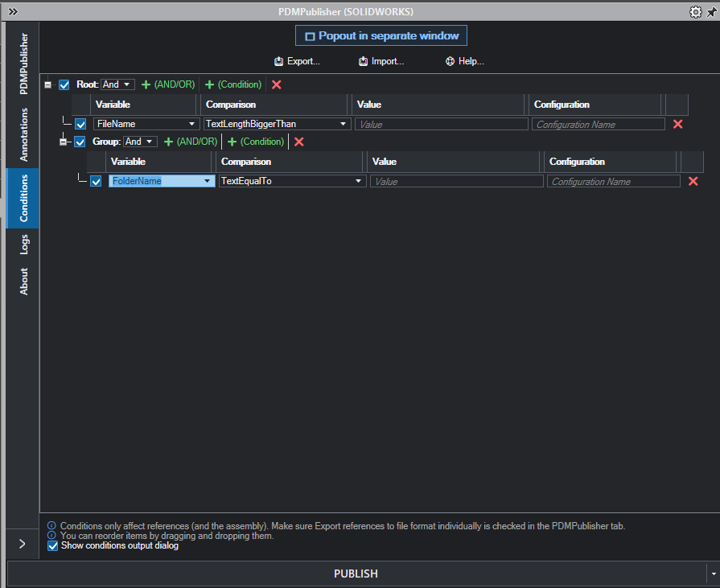Open PDMPublisher settings gear icon
This screenshot has width=720, height=588.
click(x=696, y=12)
